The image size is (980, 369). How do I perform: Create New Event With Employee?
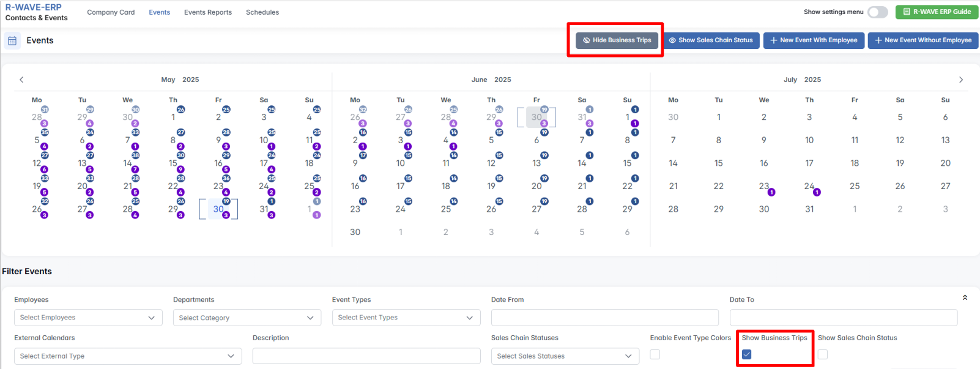coord(814,40)
